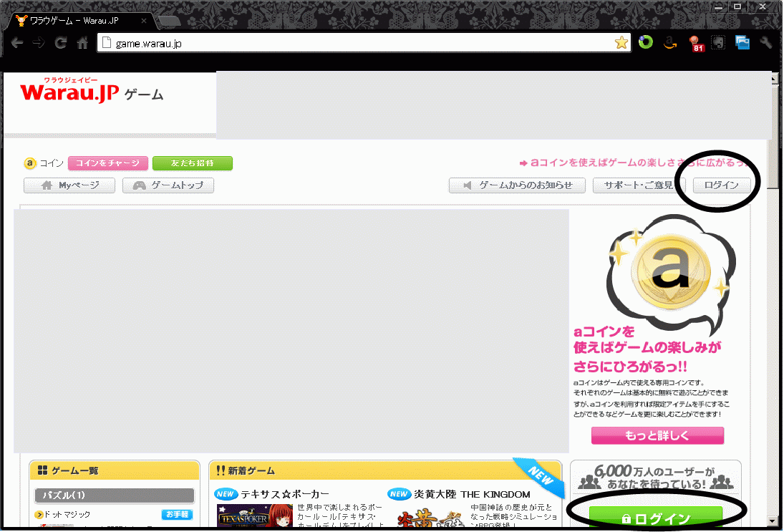Screen dimensions: 784x532
Task: Click the ゲーム一覧 panel header
Action: coord(115,470)
